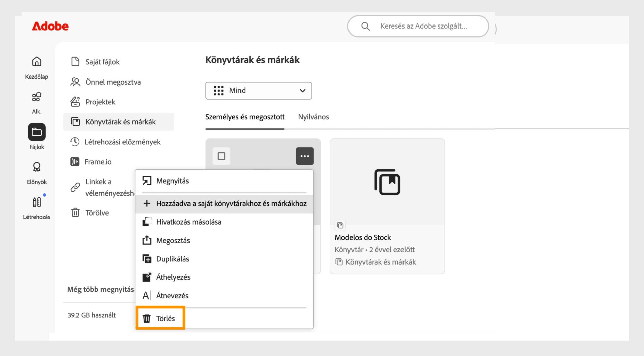This screenshot has width=644, height=356.
Task: Click the Könyvtár • 2 évvel ezelőtt text
Action: pyautogui.click(x=374, y=250)
